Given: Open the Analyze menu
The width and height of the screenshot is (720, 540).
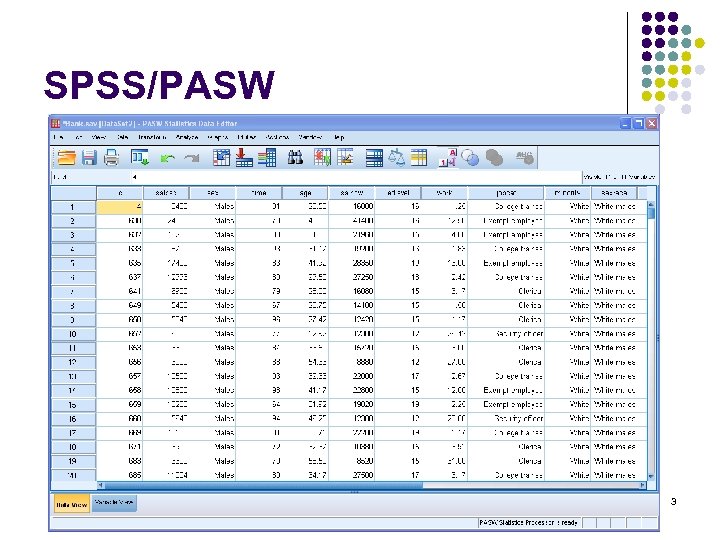Looking at the screenshot, I should click(187, 137).
